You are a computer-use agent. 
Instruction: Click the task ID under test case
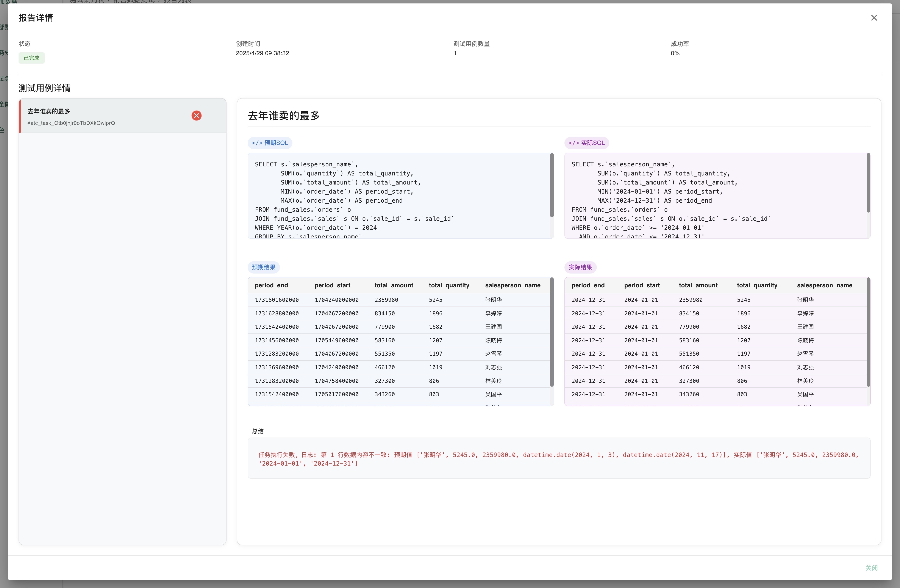pyautogui.click(x=71, y=123)
